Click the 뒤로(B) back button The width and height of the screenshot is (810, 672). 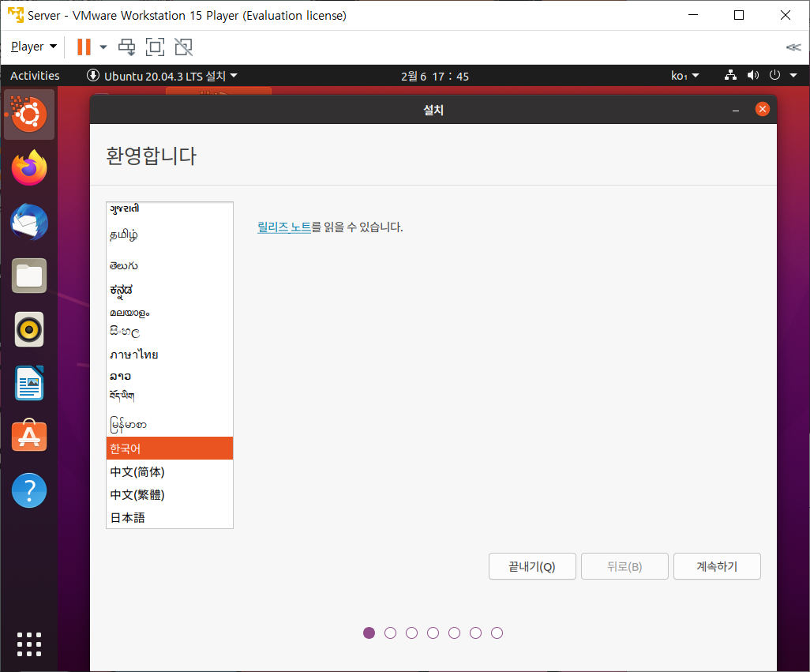[624, 566]
